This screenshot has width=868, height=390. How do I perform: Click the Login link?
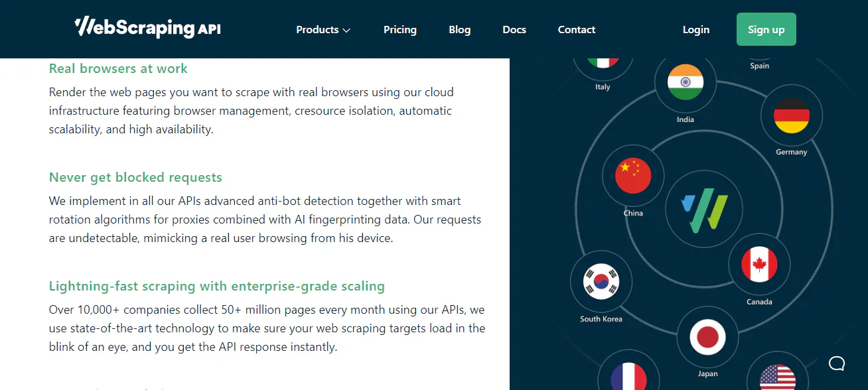click(695, 29)
